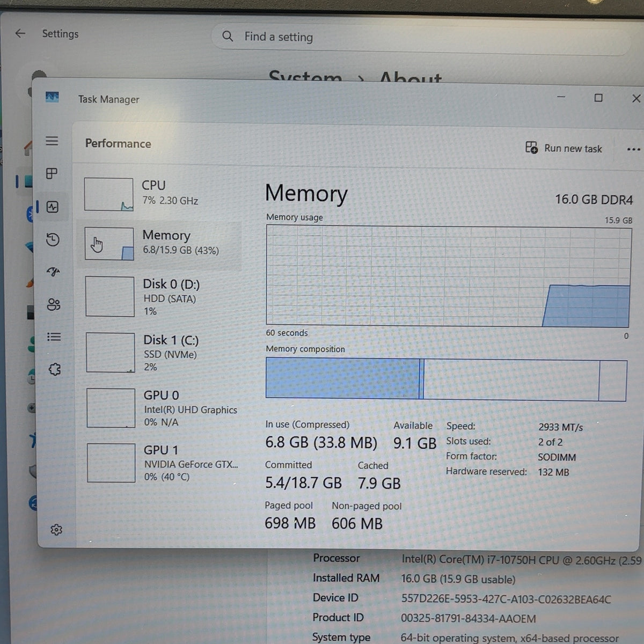644x644 pixels.
Task: Click the In use 6.8 GB value
Action: coord(321,443)
